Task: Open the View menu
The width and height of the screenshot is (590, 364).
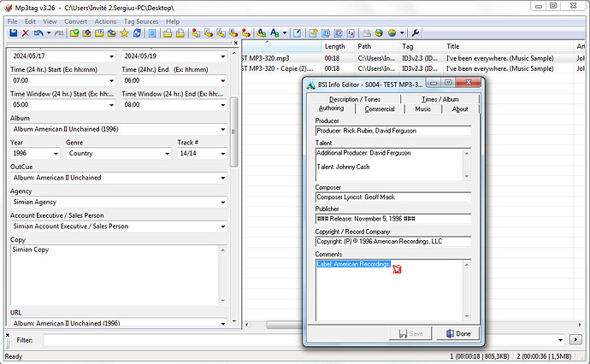Action: [50, 21]
